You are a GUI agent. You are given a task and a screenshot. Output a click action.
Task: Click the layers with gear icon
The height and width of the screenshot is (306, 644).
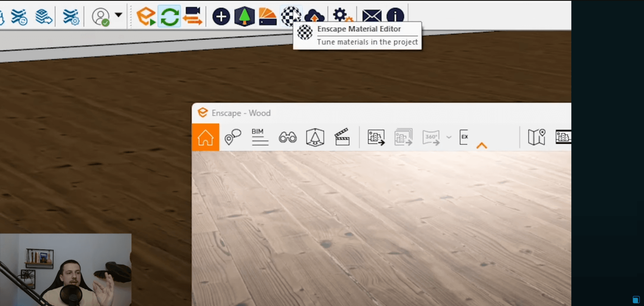[71, 16]
